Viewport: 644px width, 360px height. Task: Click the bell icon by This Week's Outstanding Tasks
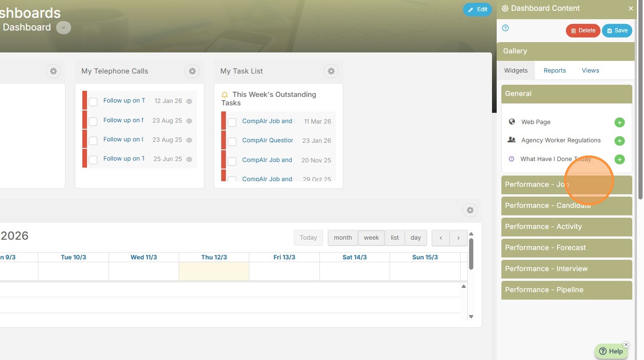(224, 95)
